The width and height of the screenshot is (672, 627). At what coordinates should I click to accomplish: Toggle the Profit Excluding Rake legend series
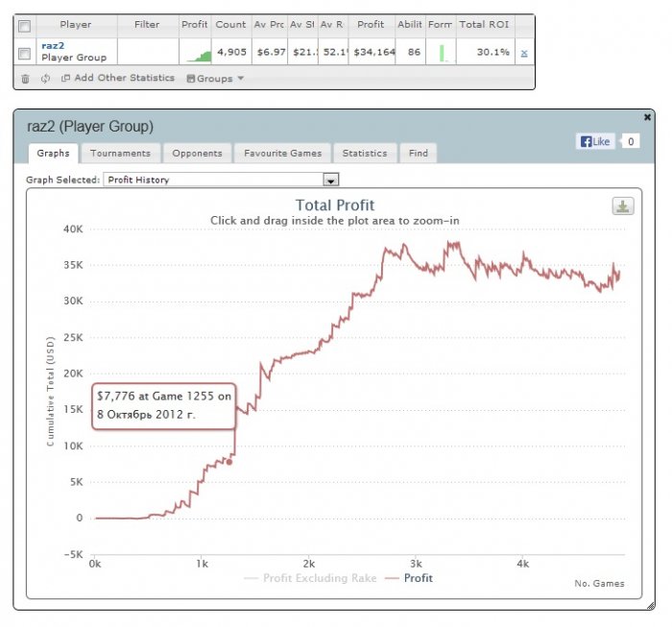point(310,578)
